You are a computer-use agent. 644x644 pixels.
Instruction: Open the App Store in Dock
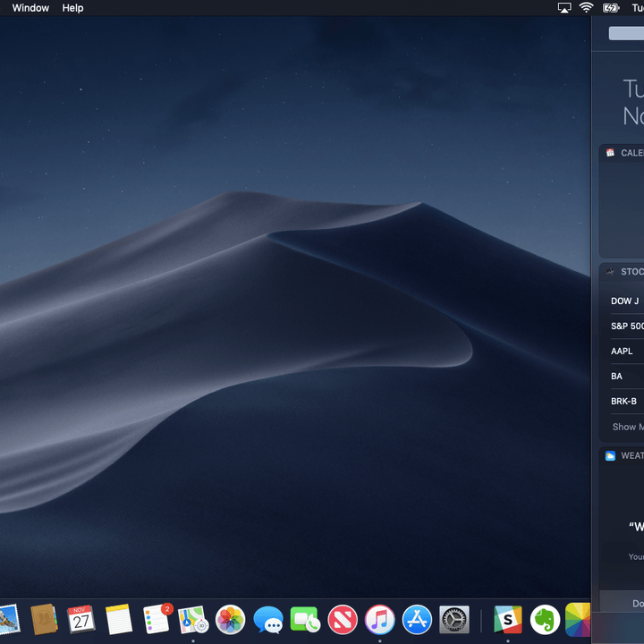(417, 619)
